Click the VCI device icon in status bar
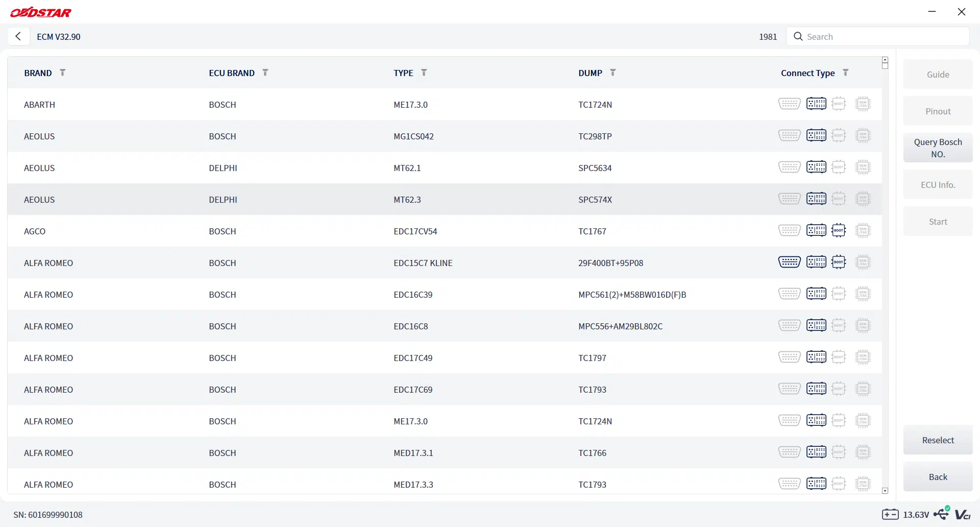The image size is (980, 527). [963, 515]
